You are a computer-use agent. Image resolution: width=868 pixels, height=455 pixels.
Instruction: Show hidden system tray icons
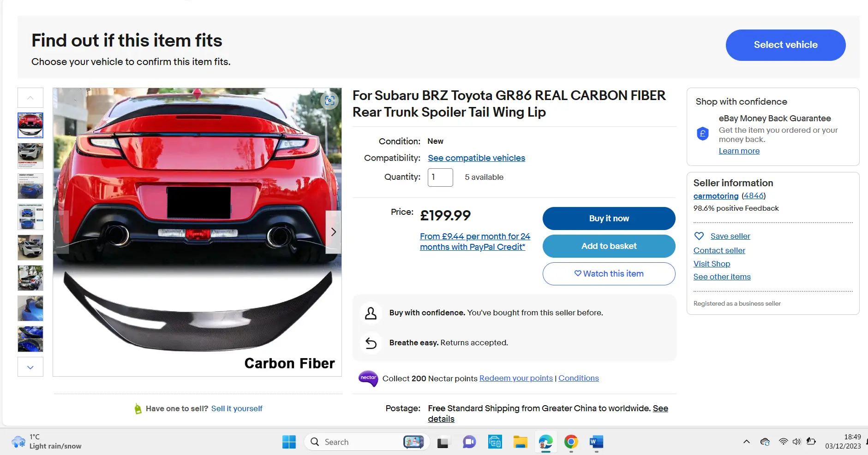click(x=746, y=442)
